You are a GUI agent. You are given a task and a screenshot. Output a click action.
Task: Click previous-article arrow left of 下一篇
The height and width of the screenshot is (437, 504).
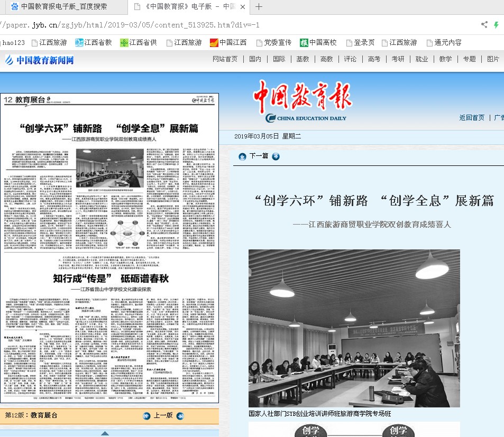click(242, 156)
